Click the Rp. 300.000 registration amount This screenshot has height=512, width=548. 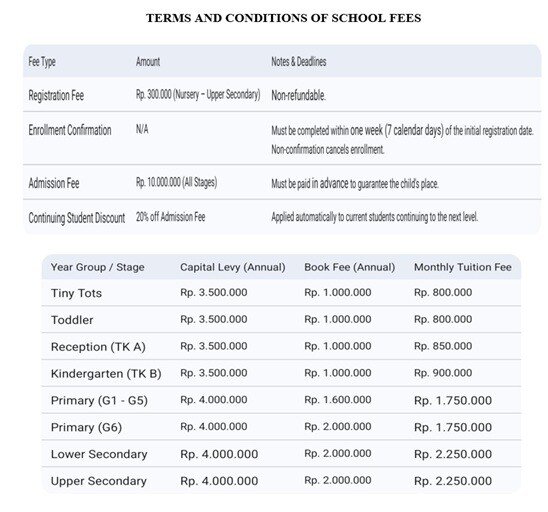click(198, 94)
